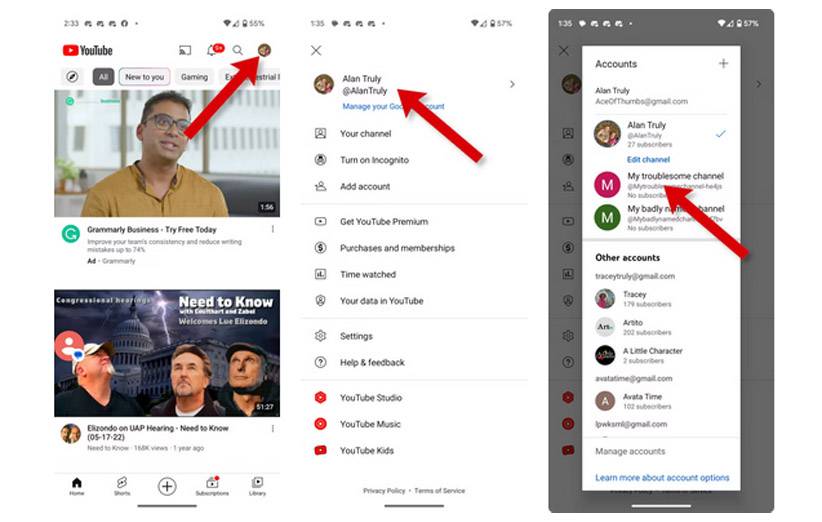Screen dimensions: 822x522
Task: Open profile avatar in YouTube header
Action: pos(264,50)
